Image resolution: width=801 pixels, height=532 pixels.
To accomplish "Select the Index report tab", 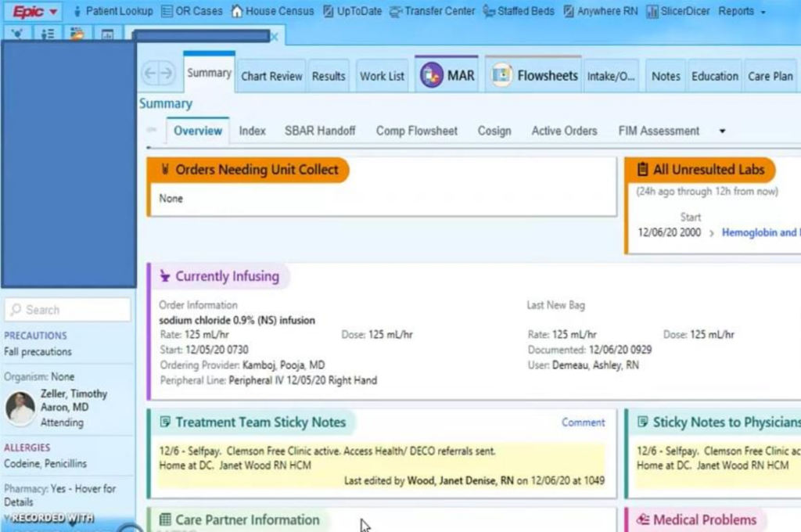I will [253, 131].
